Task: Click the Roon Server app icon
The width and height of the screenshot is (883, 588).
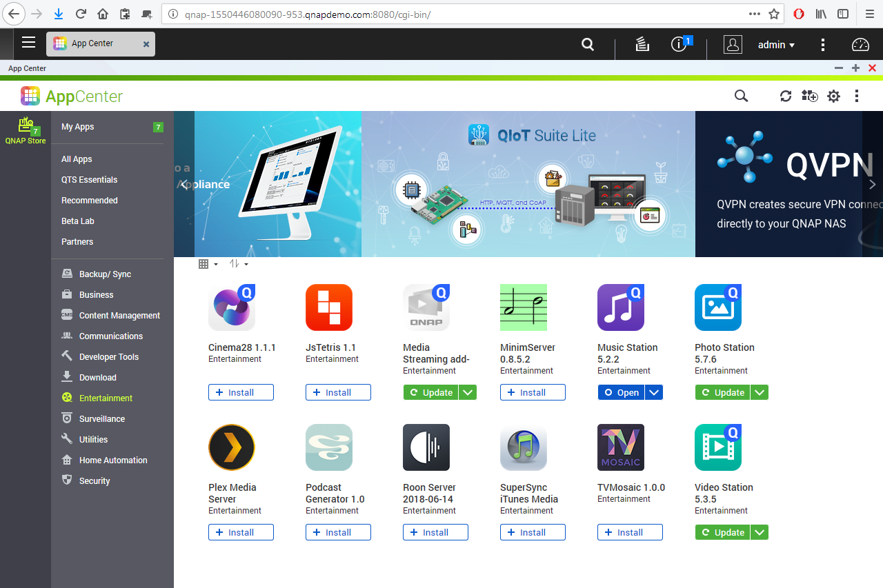Action: [426, 447]
